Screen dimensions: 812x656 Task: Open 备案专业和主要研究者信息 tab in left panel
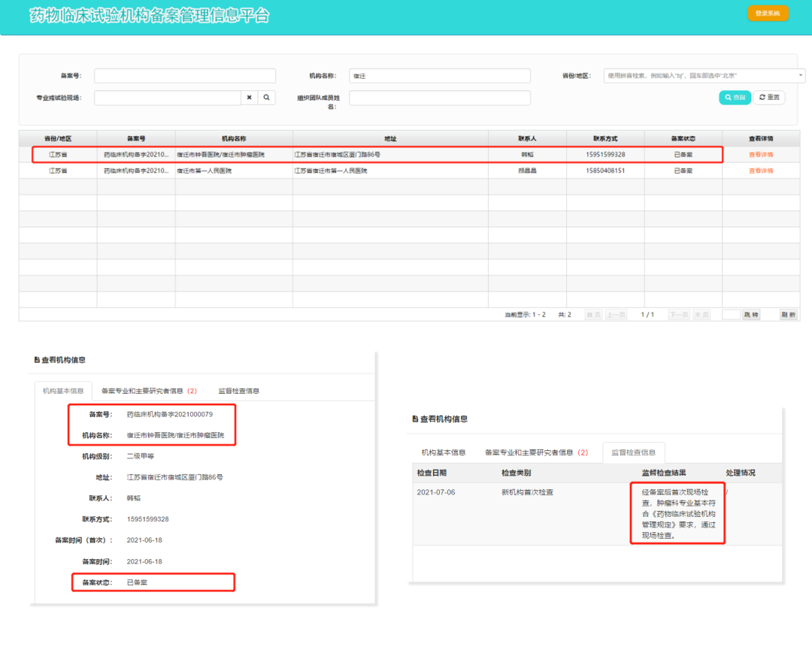click(149, 391)
